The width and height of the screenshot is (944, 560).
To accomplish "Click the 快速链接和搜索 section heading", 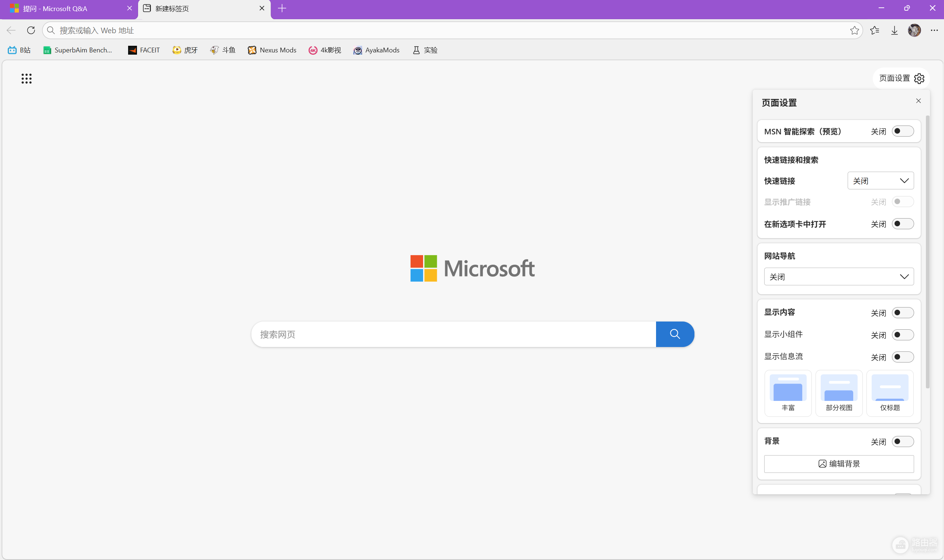I will tap(791, 160).
